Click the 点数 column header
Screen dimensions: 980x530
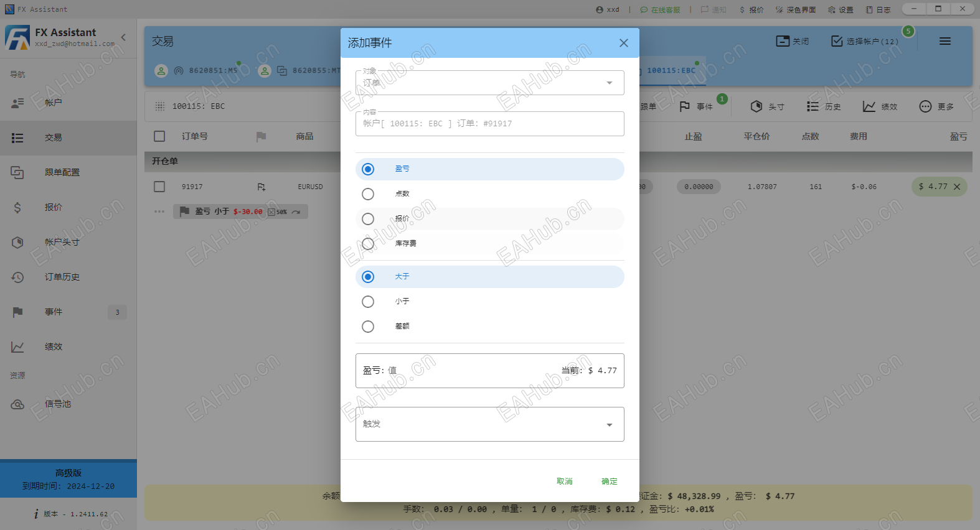click(x=810, y=136)
